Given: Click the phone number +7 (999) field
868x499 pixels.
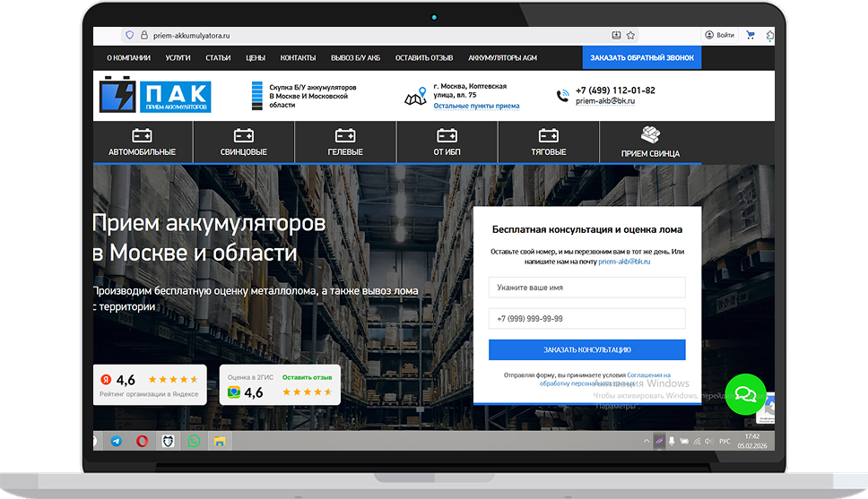Looking at the screenshot, I should pyautogui.click(x=586, y=319).
